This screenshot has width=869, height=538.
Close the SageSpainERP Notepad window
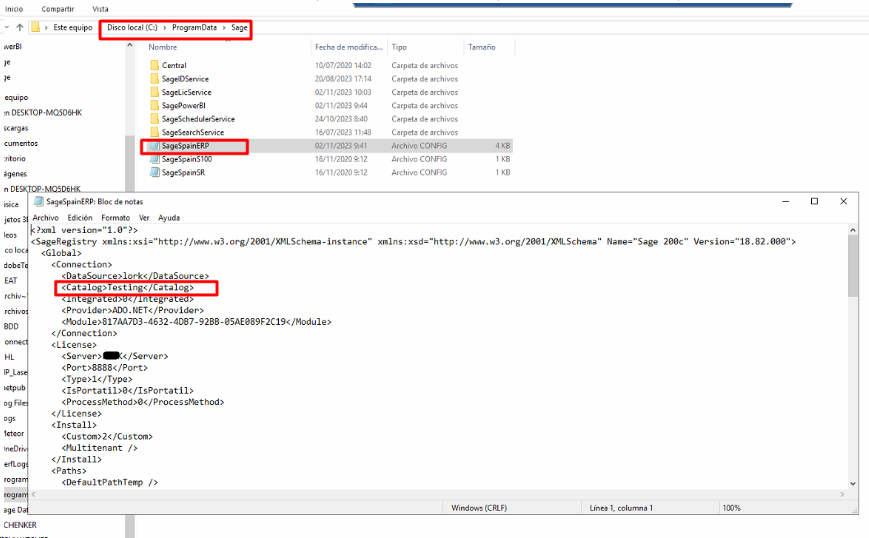844,201
